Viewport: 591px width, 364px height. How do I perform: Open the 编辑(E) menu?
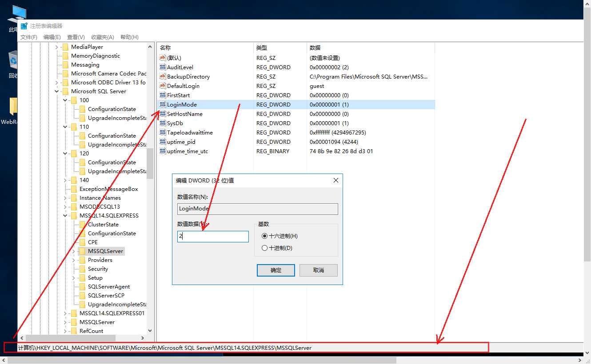[x=52, y=37]
